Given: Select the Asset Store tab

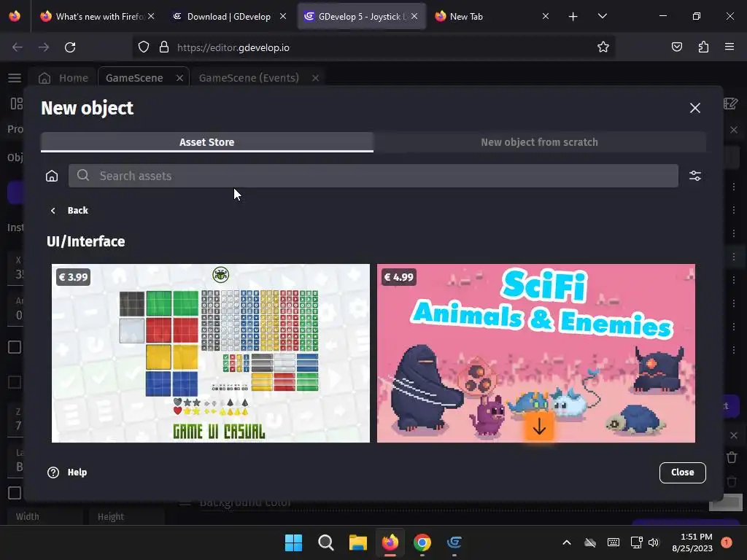Looking at the screenshot, I should click(x=206, y=142).
